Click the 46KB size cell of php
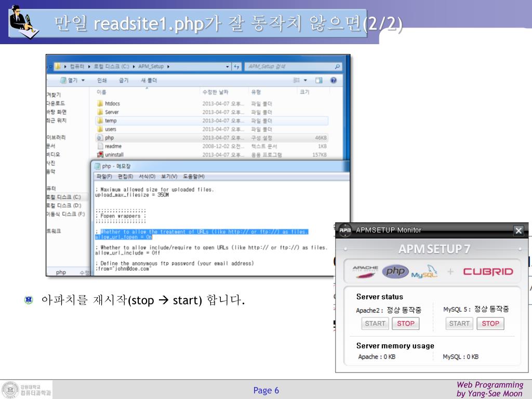The image size is (532, 399). pos(321,138)
